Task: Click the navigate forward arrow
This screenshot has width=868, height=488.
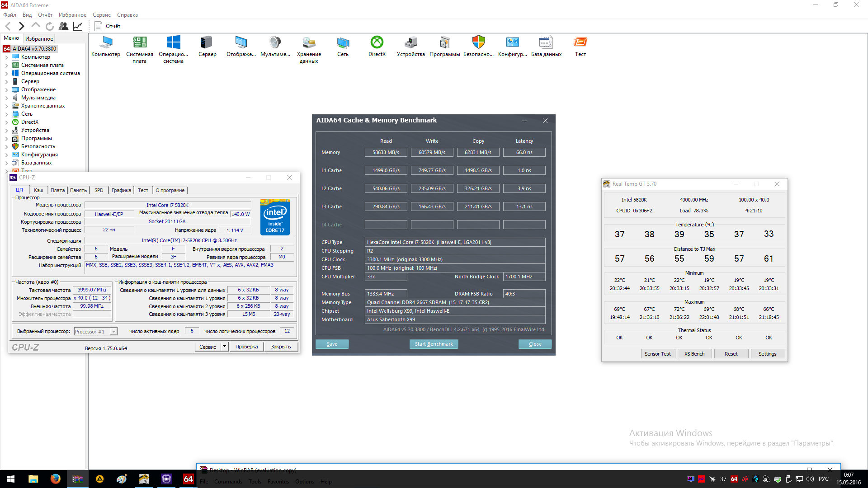Action: tap(21, 26)
